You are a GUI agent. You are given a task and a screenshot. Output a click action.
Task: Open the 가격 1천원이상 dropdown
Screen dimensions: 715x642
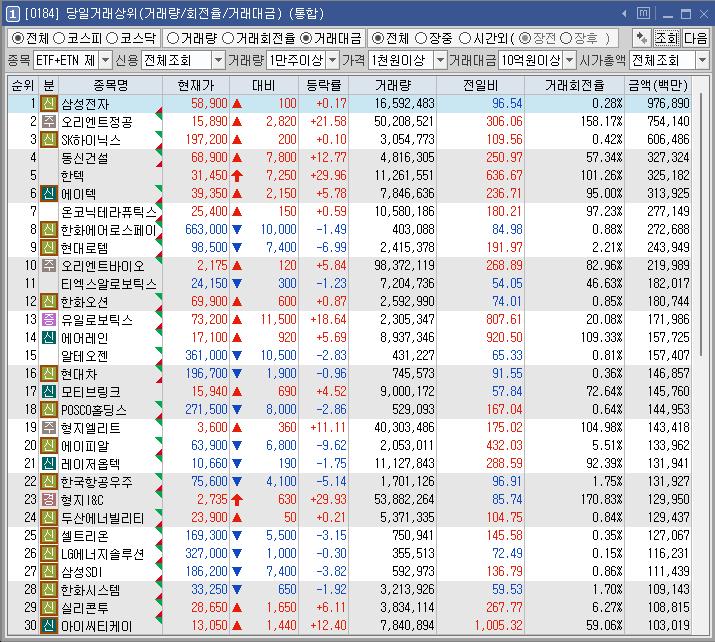[x=440, y=60]
